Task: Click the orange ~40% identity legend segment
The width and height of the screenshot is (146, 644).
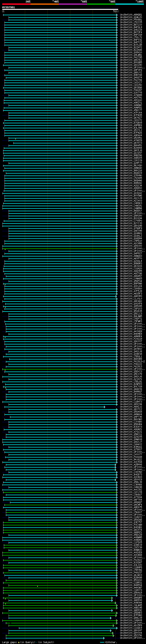Action: coord(45,4)
